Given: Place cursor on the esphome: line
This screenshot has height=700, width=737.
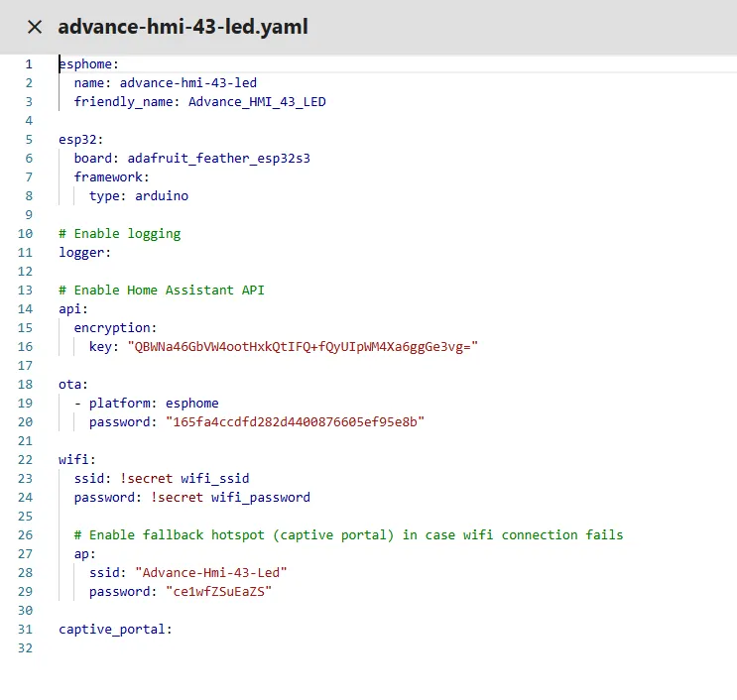Looking at the screenshot, I should [x=88, y=64].
